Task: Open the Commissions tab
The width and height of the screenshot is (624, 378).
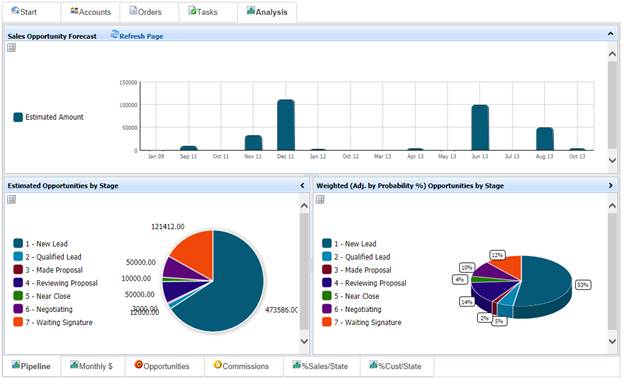Action: tap(244, 366)
